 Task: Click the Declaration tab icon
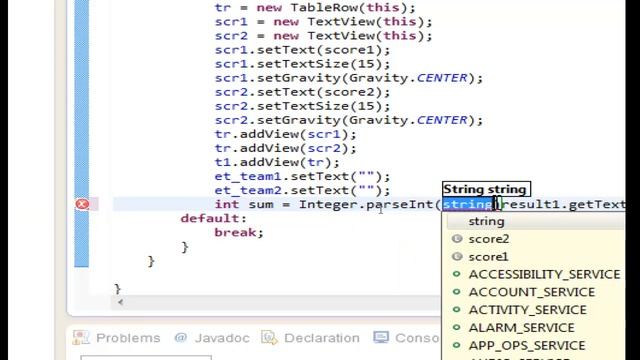[269, 338]
